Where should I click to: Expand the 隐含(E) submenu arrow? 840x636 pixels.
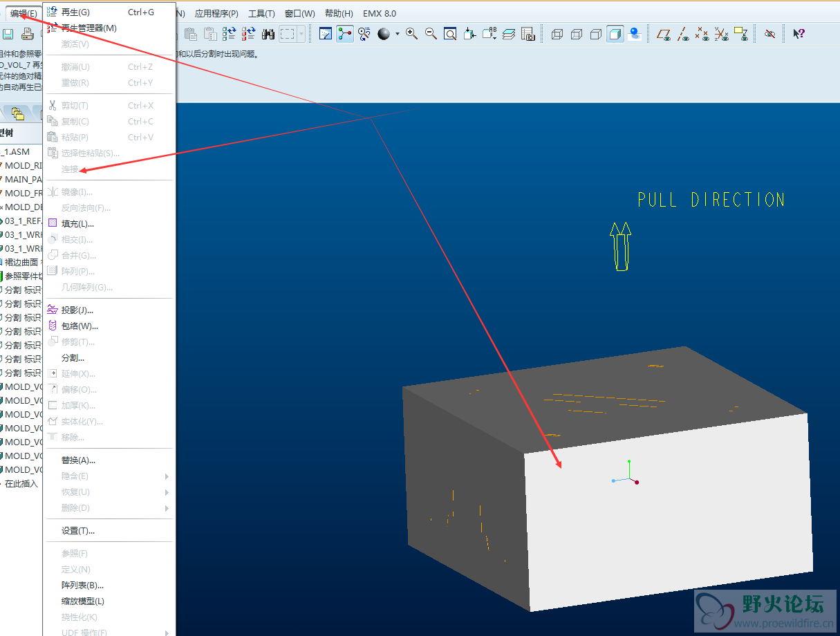pyautogui.click(x=167, y=476)
